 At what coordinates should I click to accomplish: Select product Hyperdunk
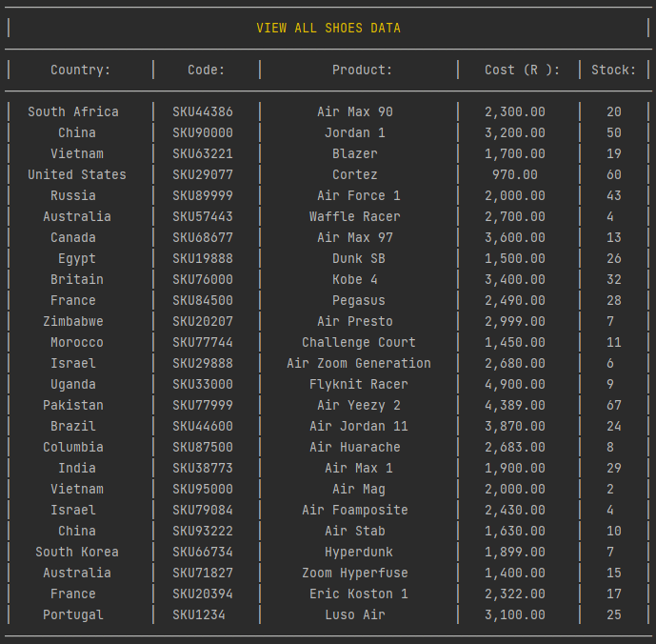click(359, 552)
